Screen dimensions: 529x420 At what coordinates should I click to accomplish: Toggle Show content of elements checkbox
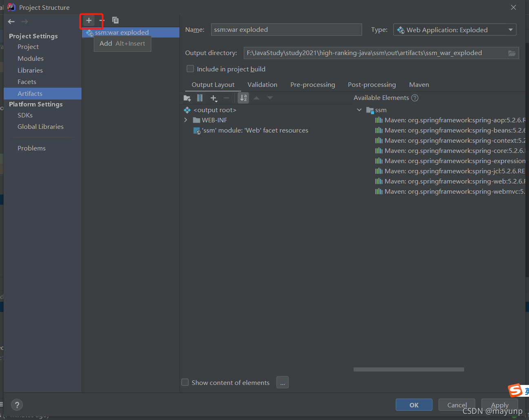pyautogui.click(x=185, y=382)
